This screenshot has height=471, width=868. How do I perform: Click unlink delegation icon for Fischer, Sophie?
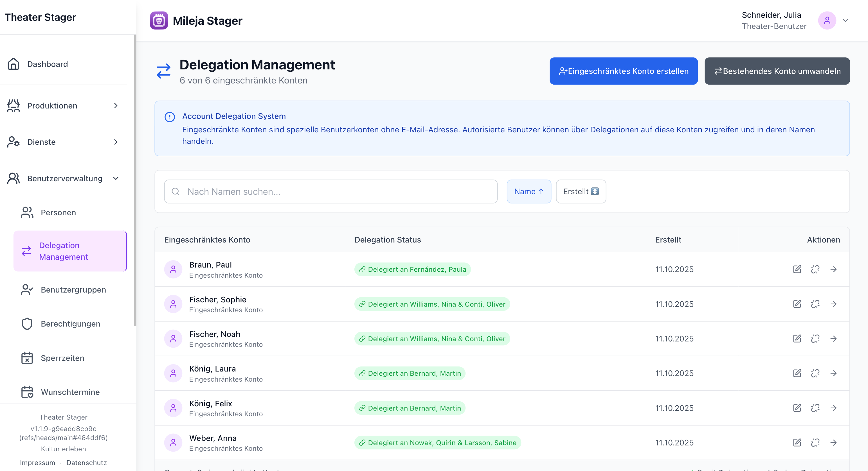tap(815, 304)
